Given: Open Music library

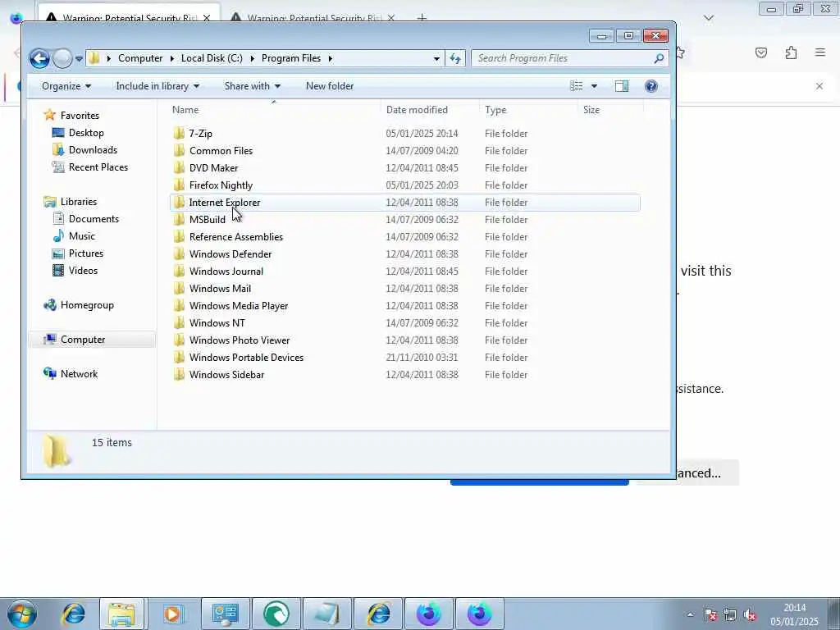Looking at the screenshot, I should 81,235.
